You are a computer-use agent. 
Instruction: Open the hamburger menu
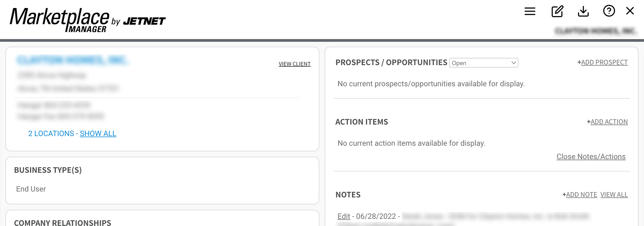(530, 12)
